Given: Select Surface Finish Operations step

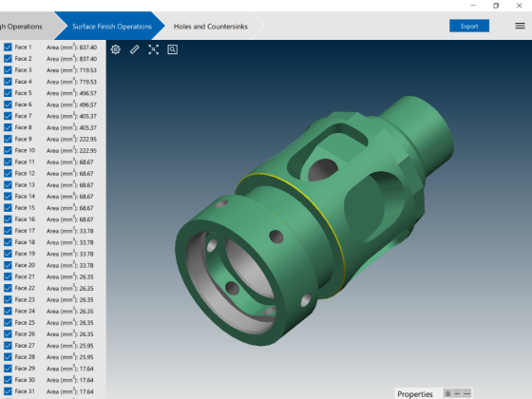Looking at the screenshot, I should point(112,27).
